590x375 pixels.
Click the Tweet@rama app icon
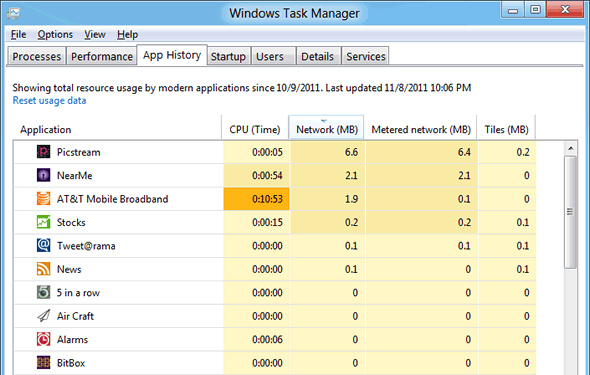(43, 245)
